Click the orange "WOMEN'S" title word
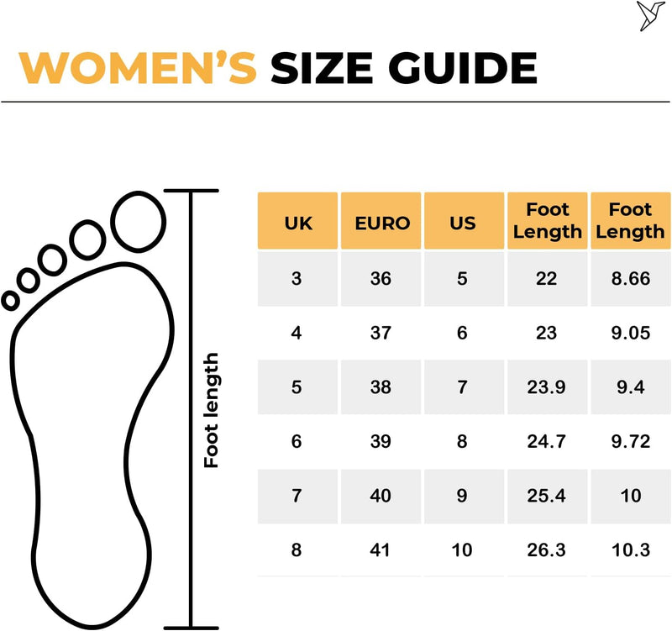 pos(138,68)
